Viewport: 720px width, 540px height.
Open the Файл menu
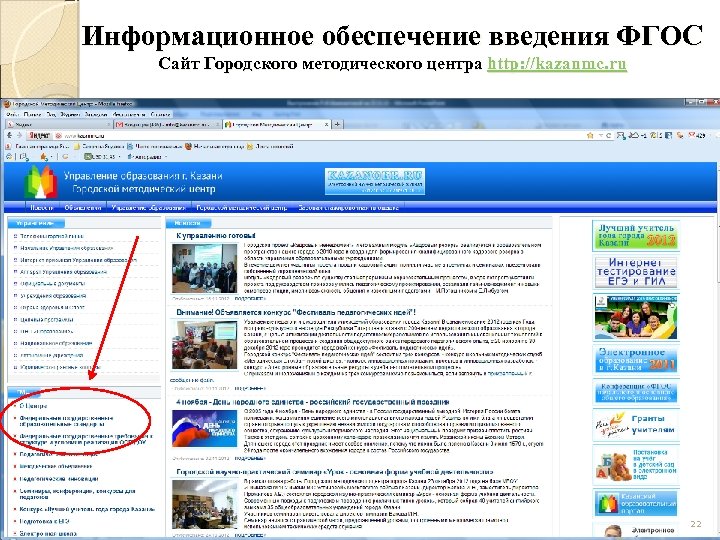12,114
